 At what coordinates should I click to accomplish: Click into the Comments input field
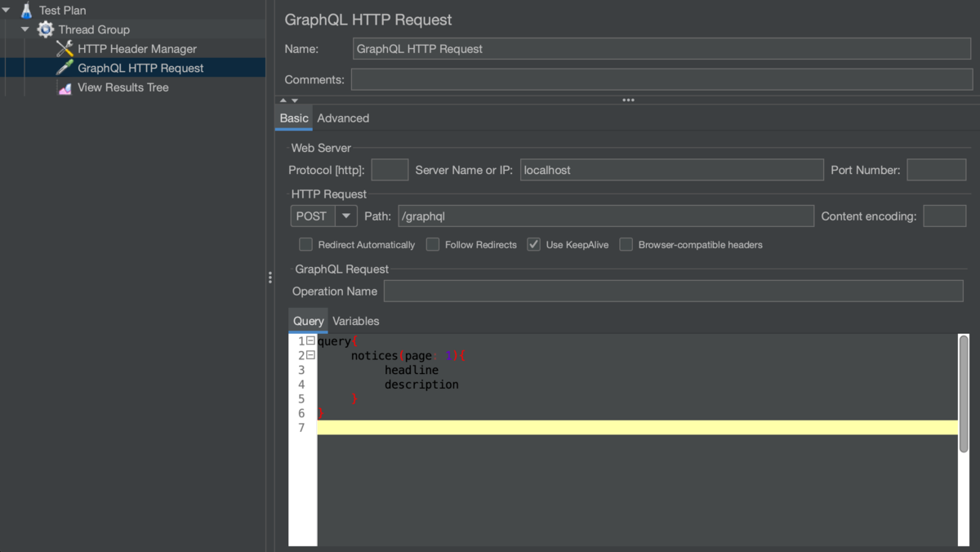(661, 79)
